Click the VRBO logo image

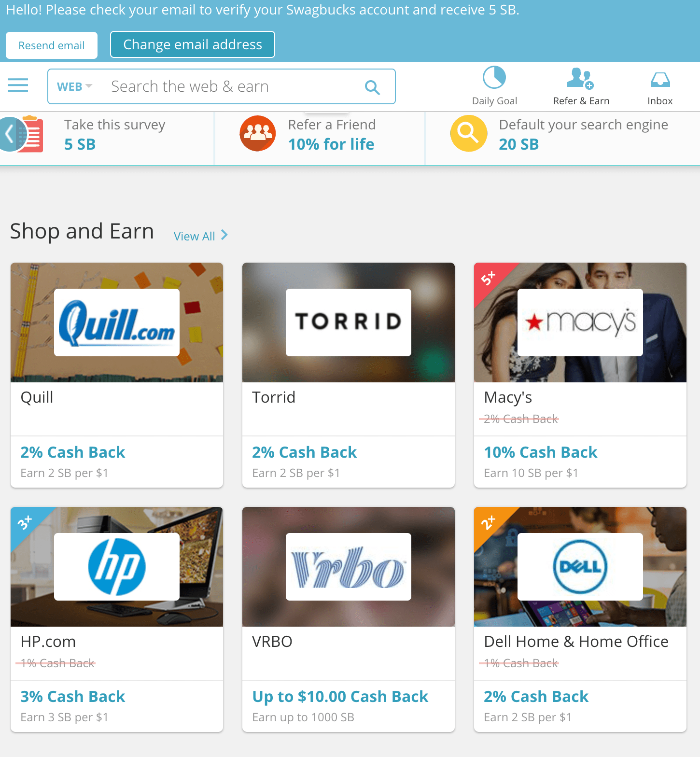(349, 567)
